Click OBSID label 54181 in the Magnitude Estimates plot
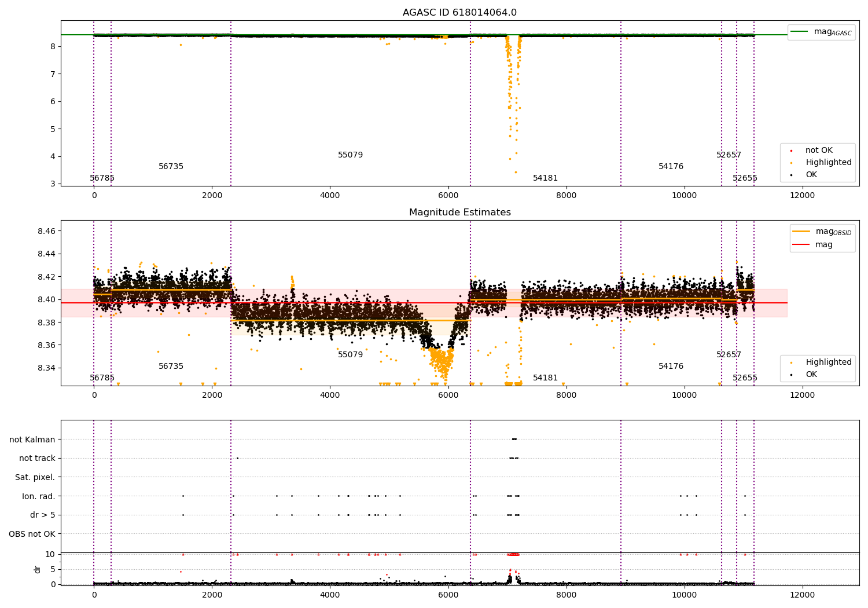 coord(546,378)
